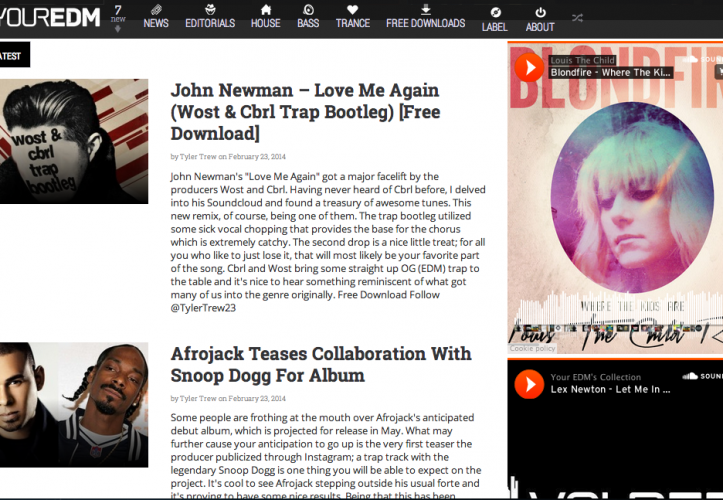The image size is (723, 500).
Task: Open Afrojack Snoop Dogg collaboration article title
Action: click(x=323, y=365)
